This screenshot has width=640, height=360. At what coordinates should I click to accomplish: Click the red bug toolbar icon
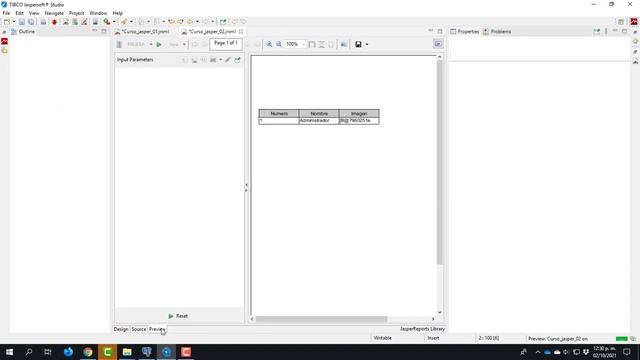[x=54, y=22]
